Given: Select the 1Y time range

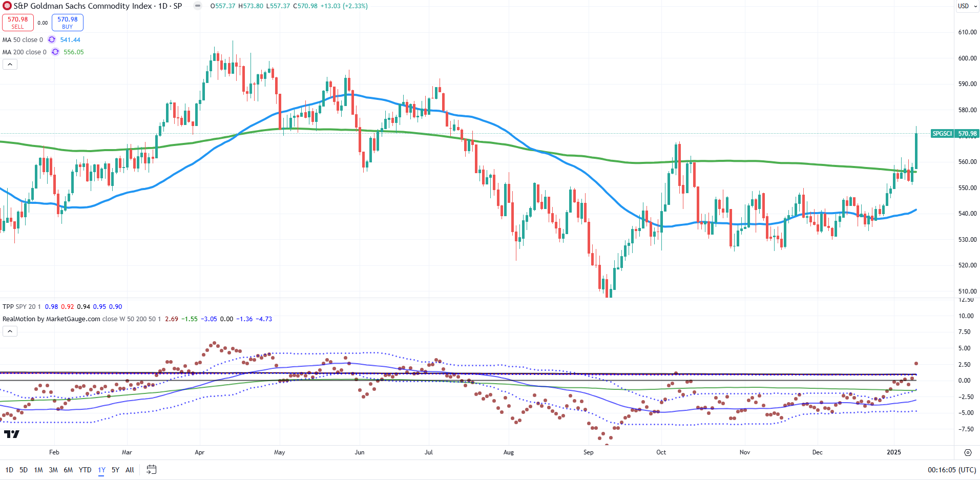Looking at the screenshot, I should pos(102,470).
